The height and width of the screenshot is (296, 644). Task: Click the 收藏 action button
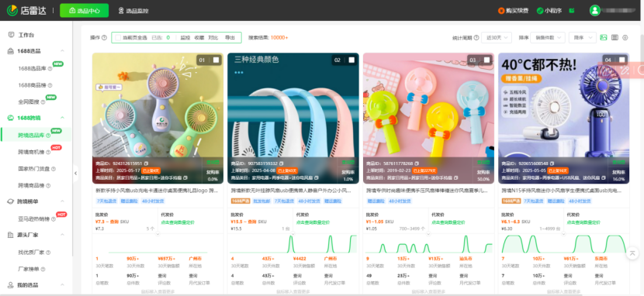tap(199, 38)
